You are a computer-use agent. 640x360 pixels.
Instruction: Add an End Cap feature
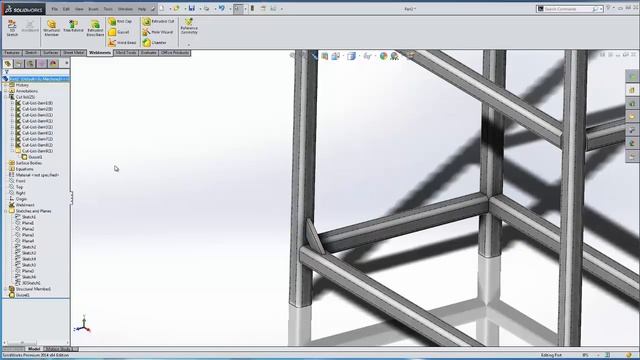coord(120,21)
